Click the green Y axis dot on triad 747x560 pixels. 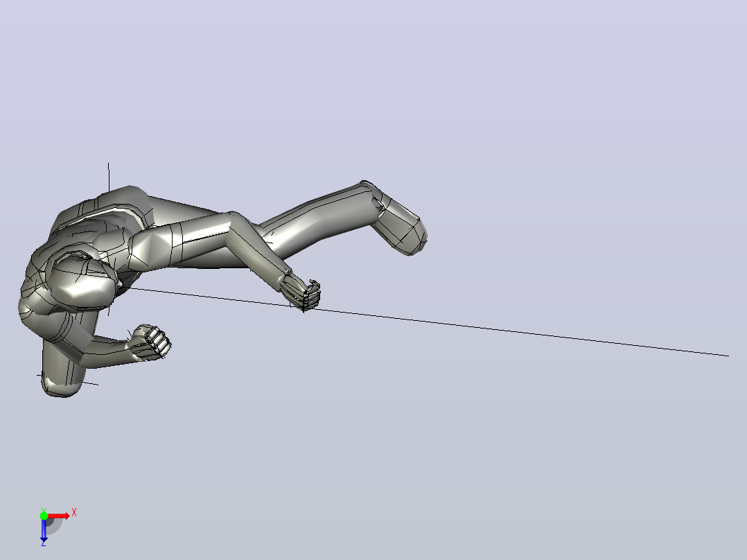click(44, 516)
